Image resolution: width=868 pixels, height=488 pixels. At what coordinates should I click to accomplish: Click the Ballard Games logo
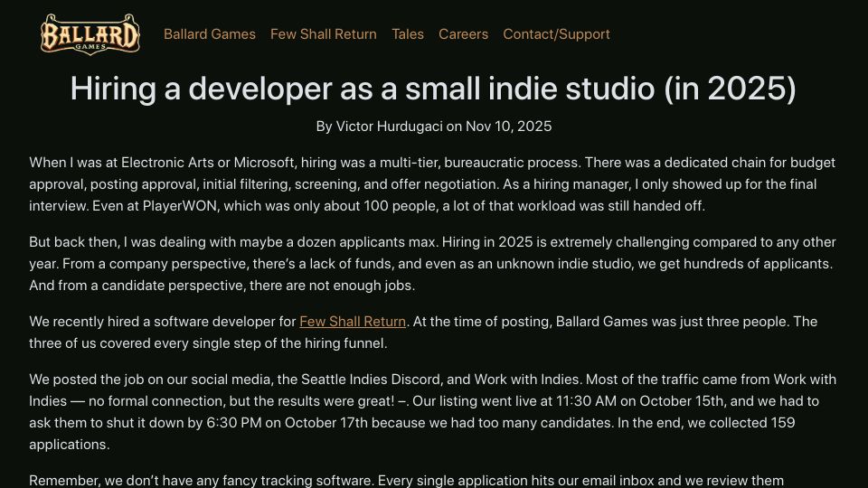coord(90,34)
